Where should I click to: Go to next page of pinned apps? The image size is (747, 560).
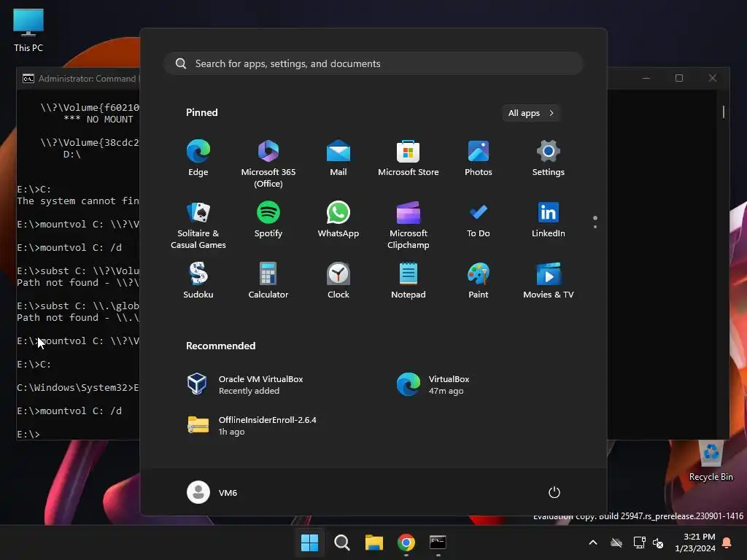pos(595,226)
